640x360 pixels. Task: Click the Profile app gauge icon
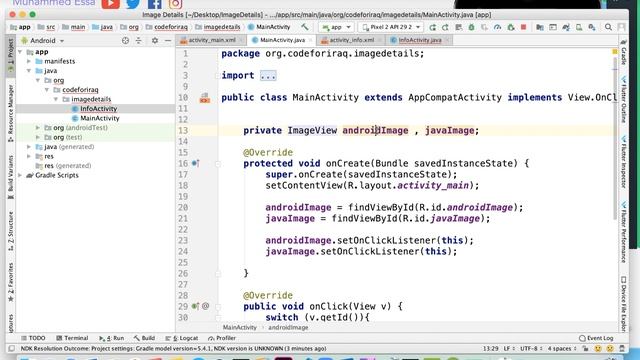(x=497, y=27)
